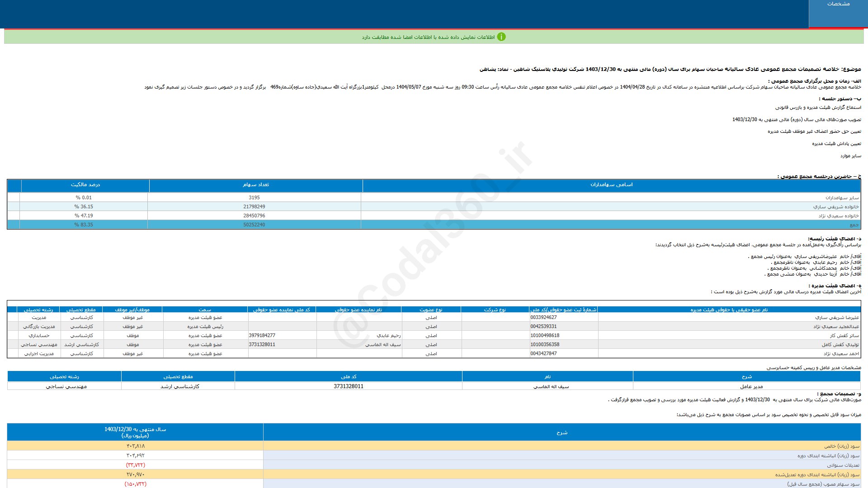This screenshot has width=868, height=488.
Task: Click value ۳۰۴,۶۹۲ in profit table
Action: pyautogui.click(x=136, y=455)
